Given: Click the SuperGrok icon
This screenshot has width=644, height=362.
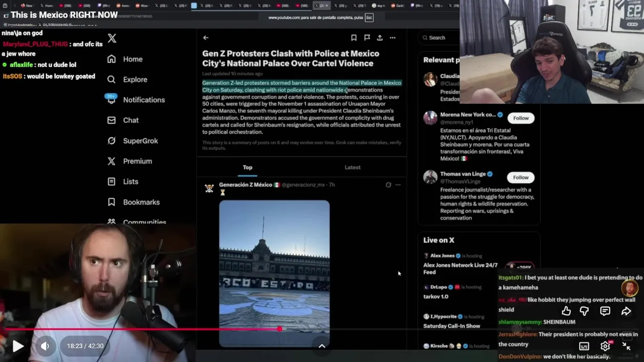Looking at the screenshot, I should [x=112, y=141].
